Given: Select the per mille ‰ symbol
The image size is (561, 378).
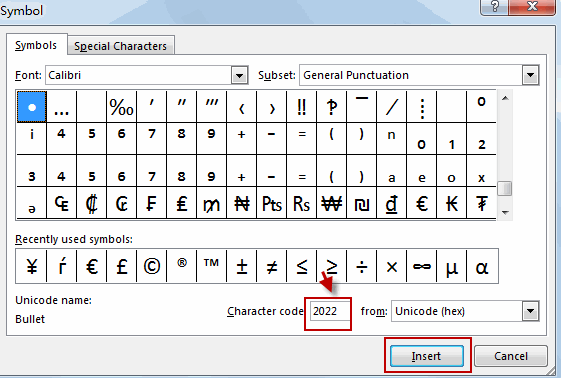Looking at the screenshot, I should click(121, 107).
